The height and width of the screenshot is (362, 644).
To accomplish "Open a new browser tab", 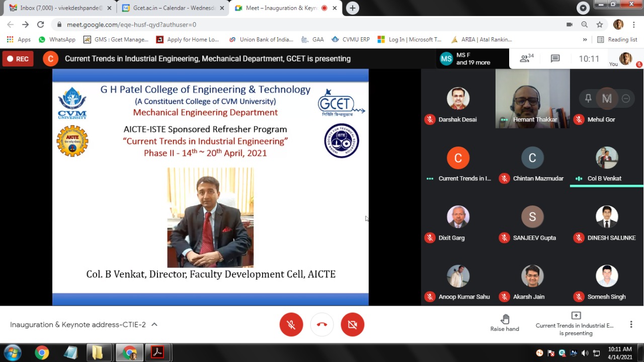I will (x=353, y=8).
